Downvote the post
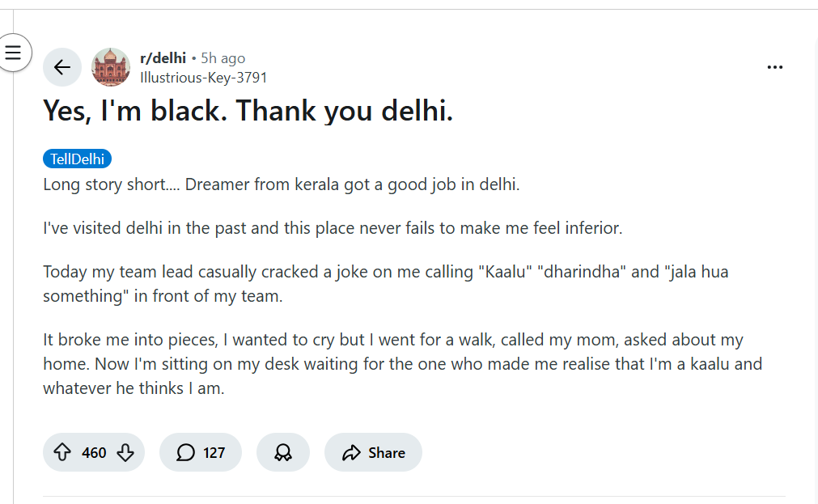 tap(125, 452)
